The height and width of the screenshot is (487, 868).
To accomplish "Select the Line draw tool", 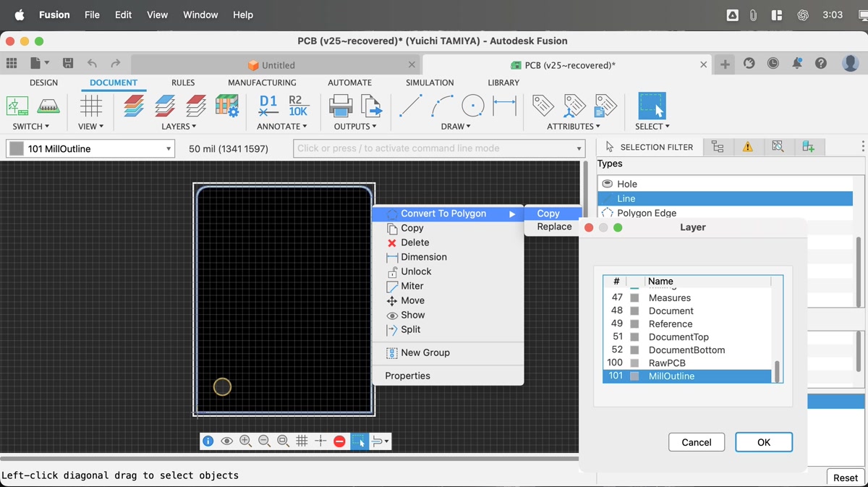I will [411, 106].
